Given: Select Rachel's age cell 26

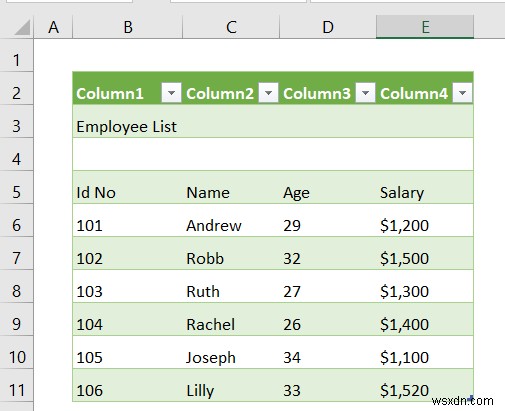Looking at the screenshot, I should (328, 319).
